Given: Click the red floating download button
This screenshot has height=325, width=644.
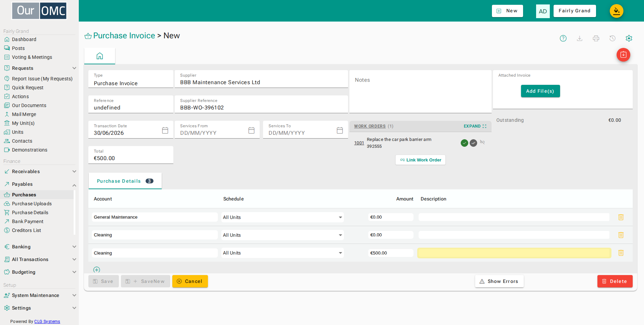Looking at the screenshot, I should pos(623,55).
